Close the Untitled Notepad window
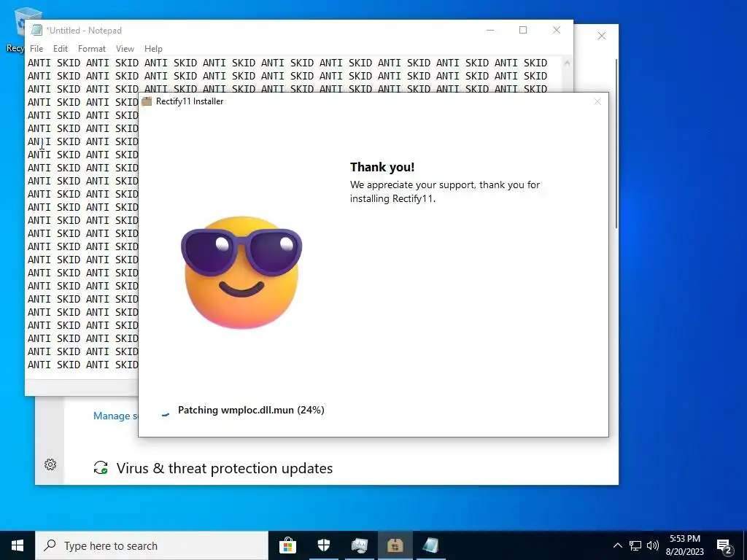This screenshot has height=560, width=747. click(557, 30)
